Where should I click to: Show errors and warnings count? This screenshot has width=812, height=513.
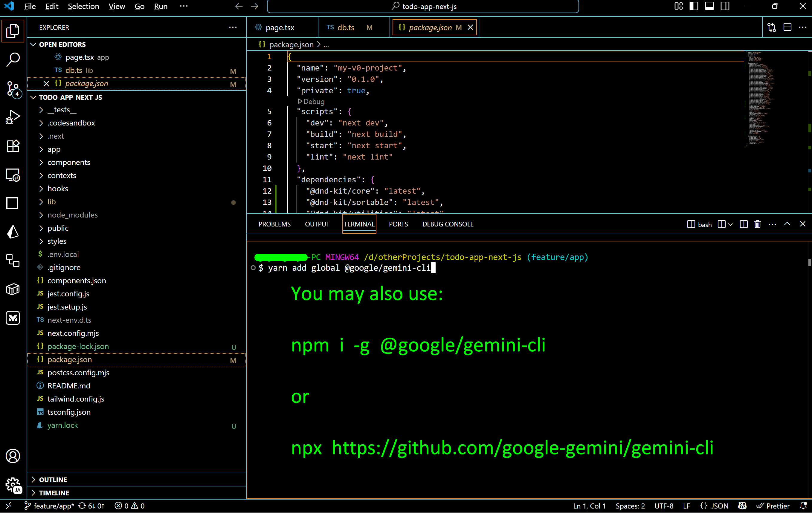click(x=129, y=506)
